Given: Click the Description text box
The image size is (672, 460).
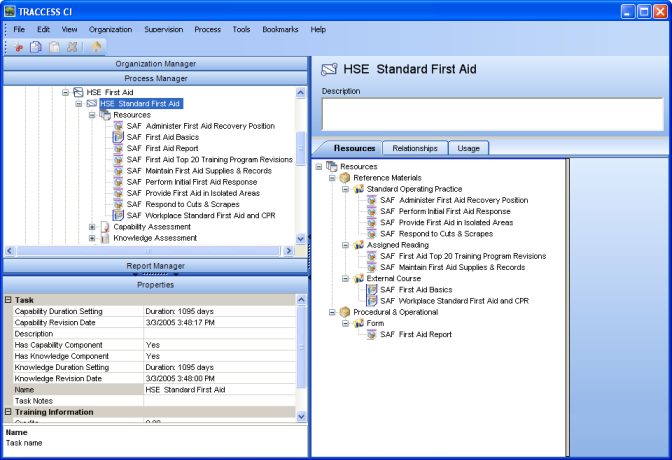Looking at the screenshot, I should [x=492, y=114].
